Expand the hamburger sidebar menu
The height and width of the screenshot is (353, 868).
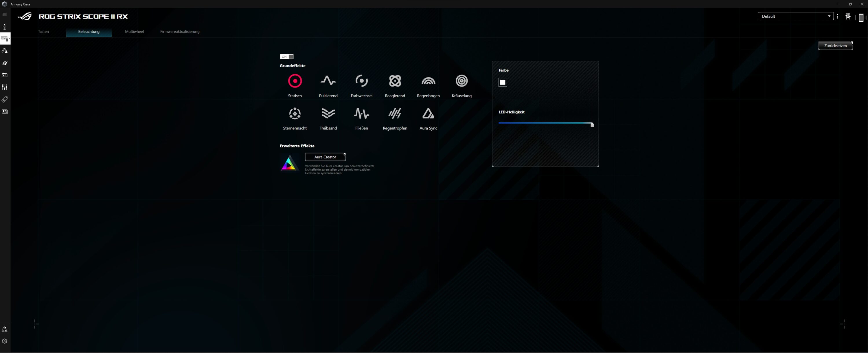(5, 14)
